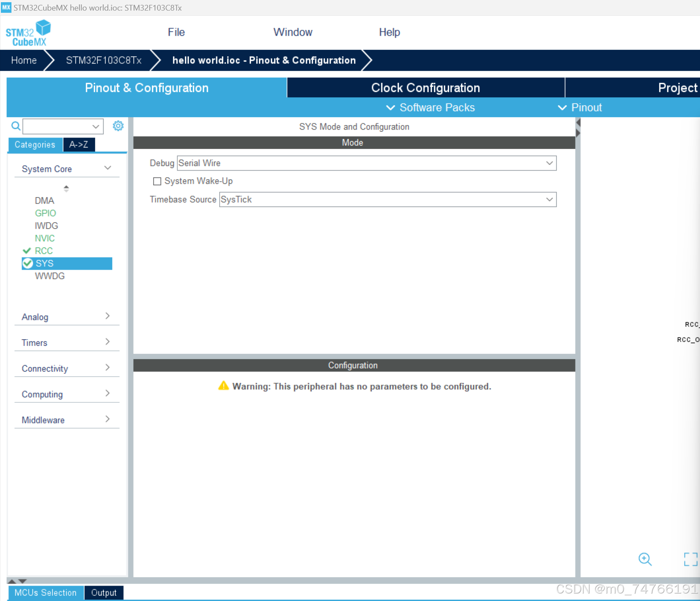Open the Help menu

pyautogui.click(x=390, y=32)
